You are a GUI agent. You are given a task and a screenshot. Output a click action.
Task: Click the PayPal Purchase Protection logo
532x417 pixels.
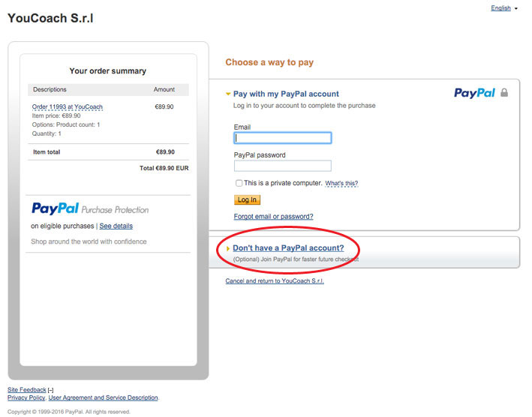90,208
